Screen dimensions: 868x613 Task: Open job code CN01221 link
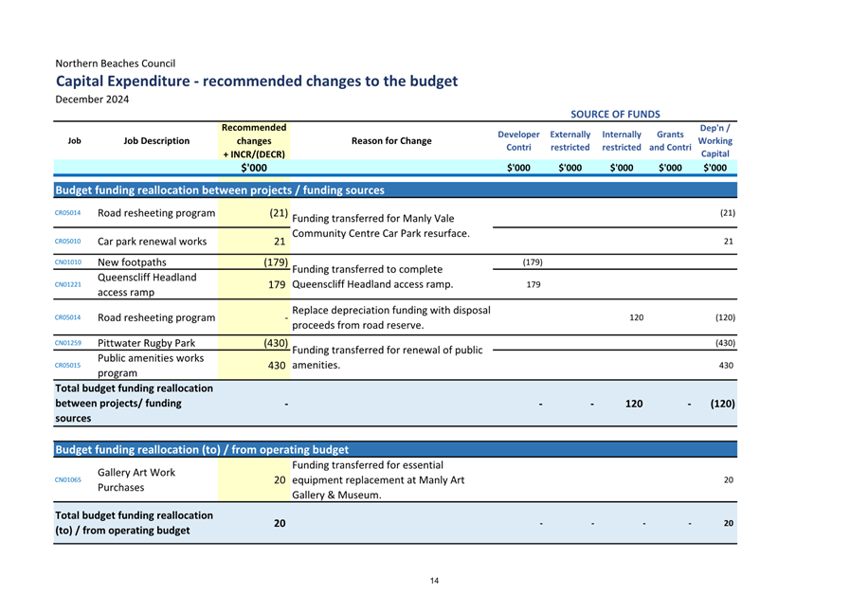(67, 285)
